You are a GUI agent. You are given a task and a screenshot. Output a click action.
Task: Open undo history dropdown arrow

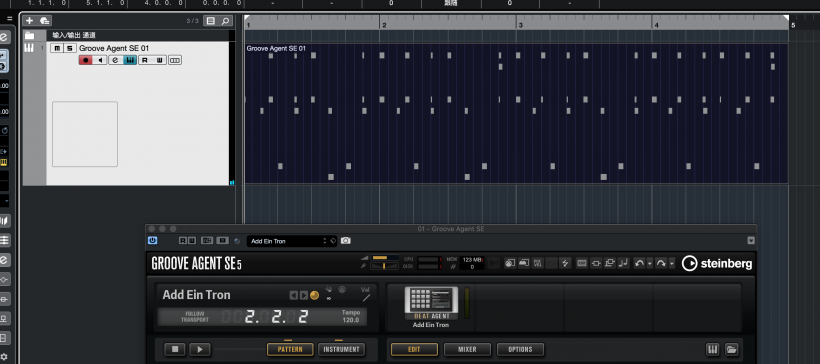pos(650,264)
